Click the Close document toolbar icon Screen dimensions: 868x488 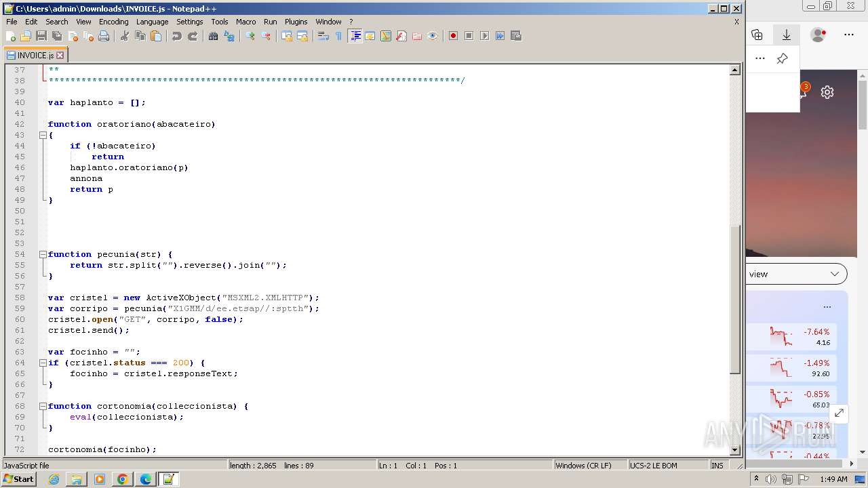73,36
